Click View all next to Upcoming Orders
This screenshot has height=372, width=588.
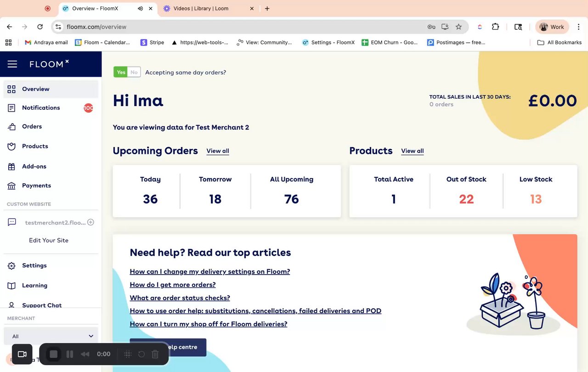(218, 151)
